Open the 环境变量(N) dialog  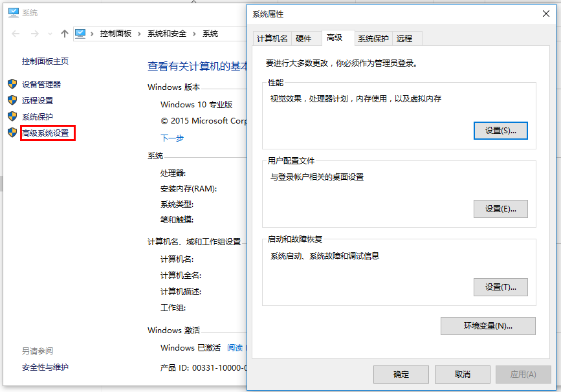point(488,326)
